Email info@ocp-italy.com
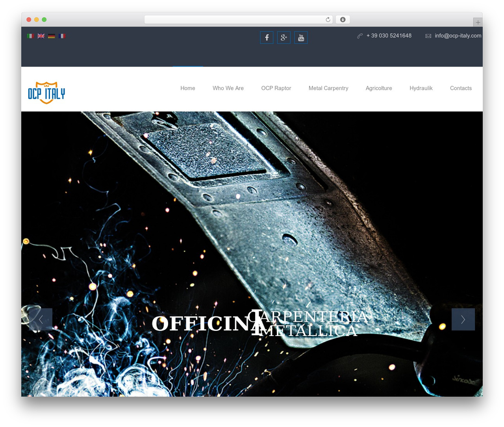Viewport: 504px width, 427px height. (458, 36)
